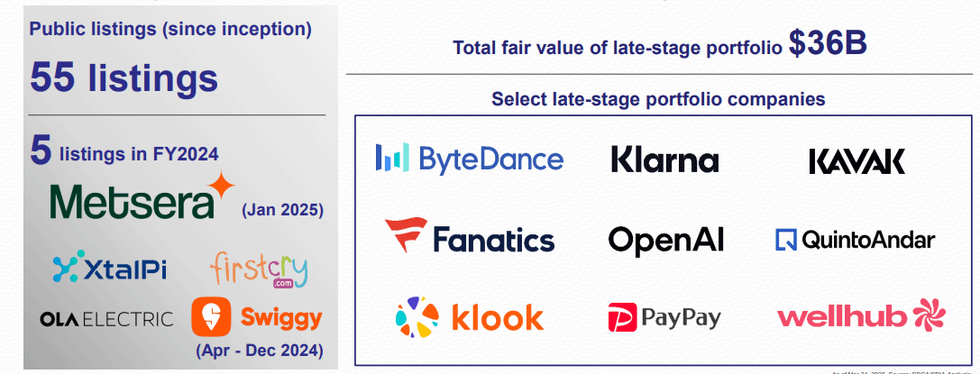Select the Klarna logo

tap(664, 160)
